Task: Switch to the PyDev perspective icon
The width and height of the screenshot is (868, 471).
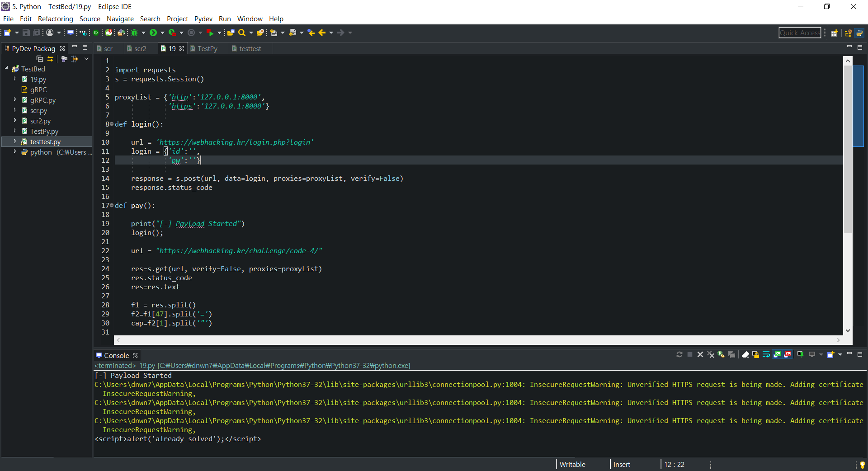Action: click(x=860, y=33)
